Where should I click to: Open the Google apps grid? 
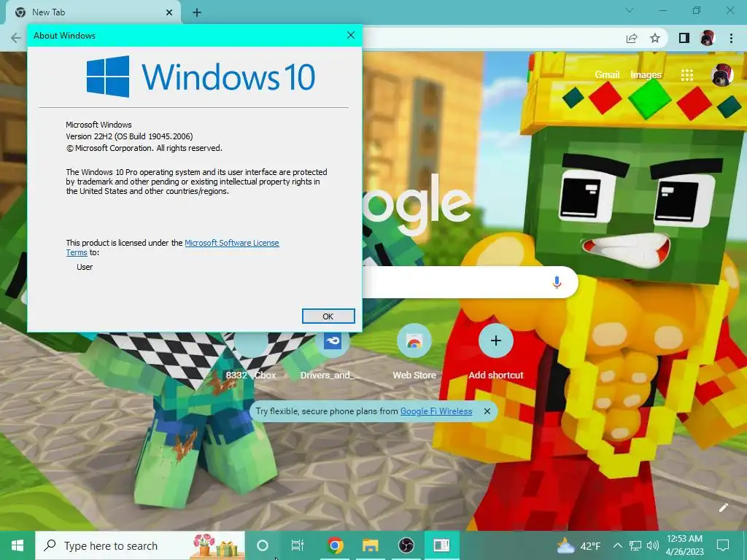[x=687, y=75]
